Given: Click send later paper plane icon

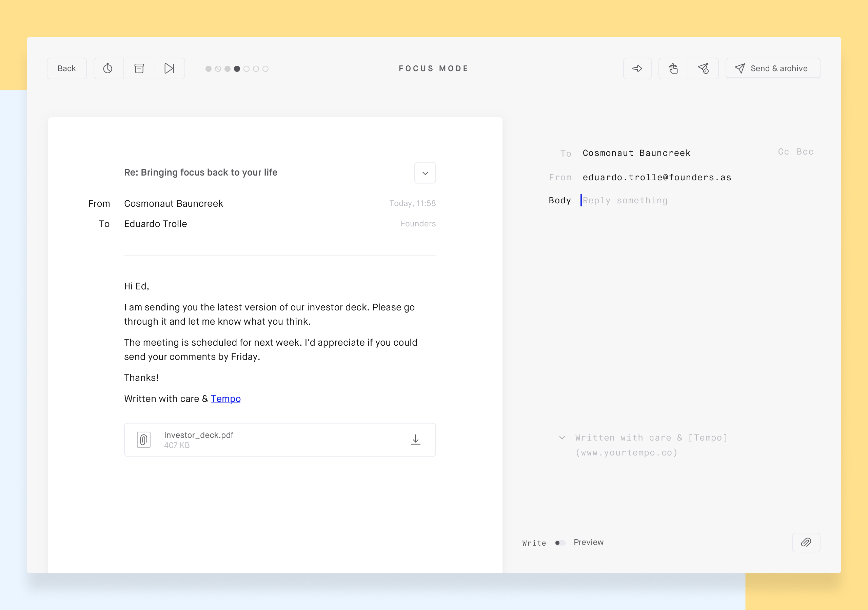Looking at the screenshot, I should pos(703,68).
